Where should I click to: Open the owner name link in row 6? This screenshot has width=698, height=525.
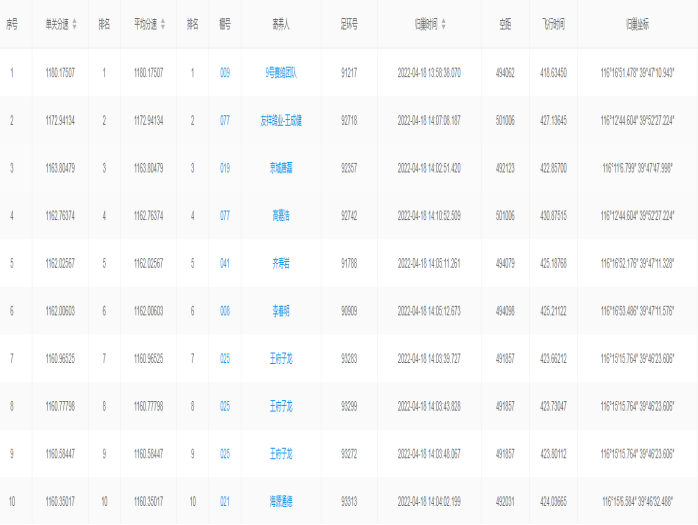281,311
